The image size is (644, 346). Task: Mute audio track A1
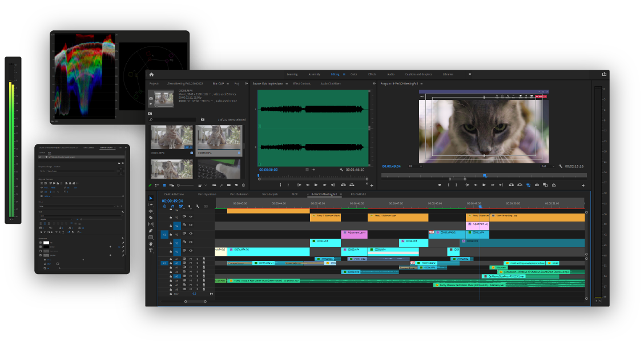[x=191, y=259]
